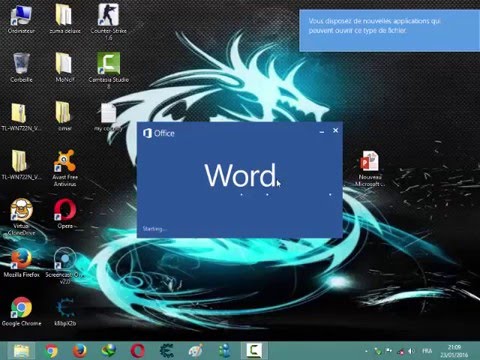Open File Explorer from the taskbar
480x360 pixels.
point(21,351)
